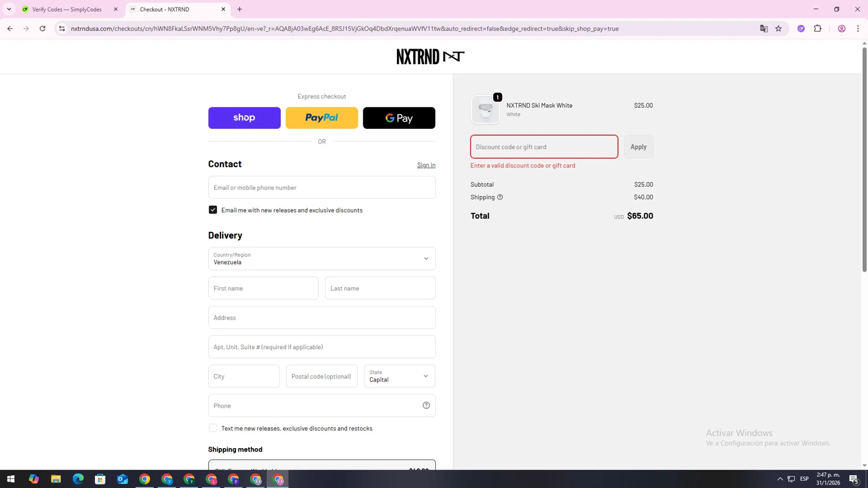868x488 pixels.
Task: Open the notification center icon
Action: pos(854,479)
